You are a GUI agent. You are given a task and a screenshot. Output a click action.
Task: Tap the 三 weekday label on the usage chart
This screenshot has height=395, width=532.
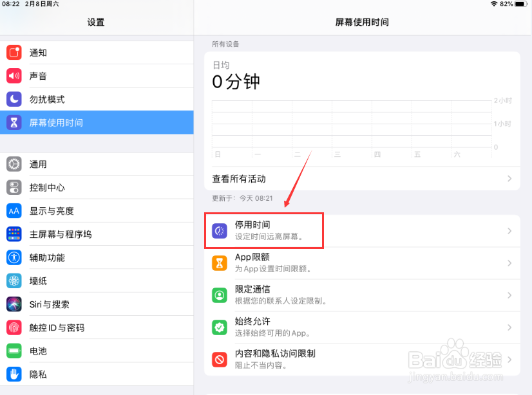click(337, 154)
